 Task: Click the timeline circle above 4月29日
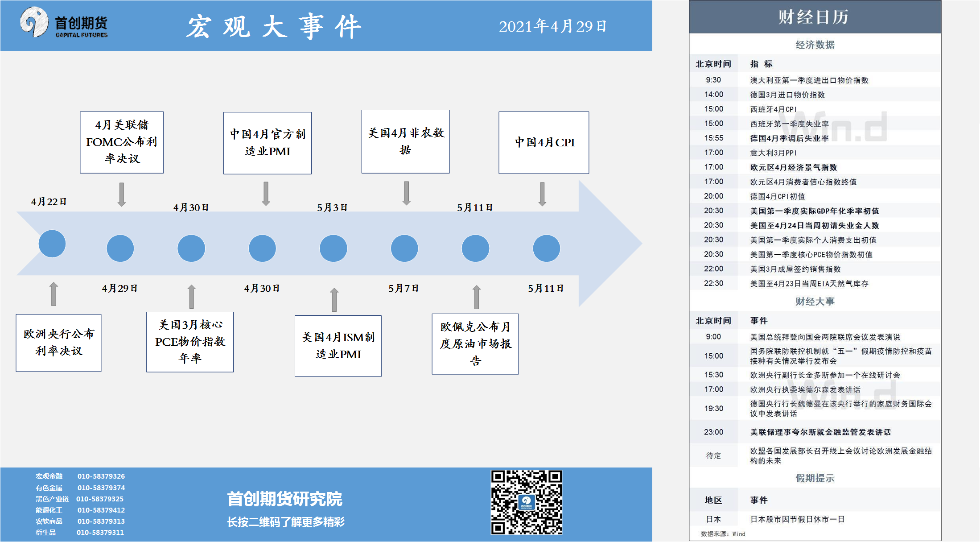coord(120,248)
